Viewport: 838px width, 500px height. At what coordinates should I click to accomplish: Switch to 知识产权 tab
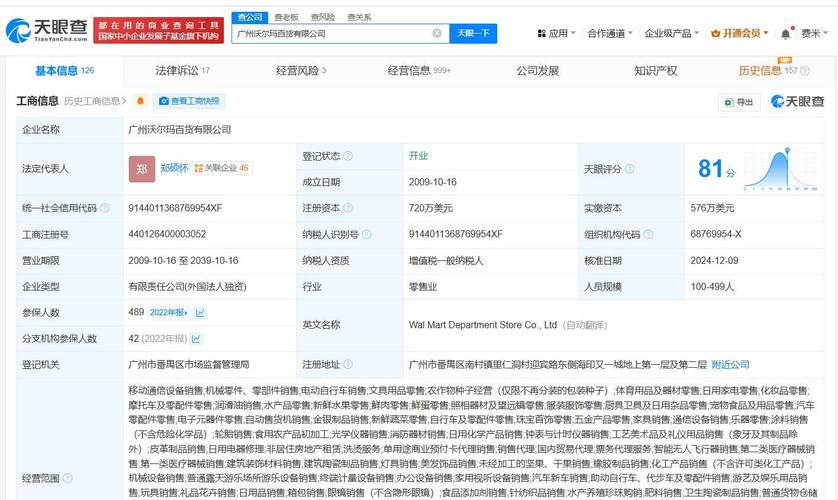click(x=655, y=71)
